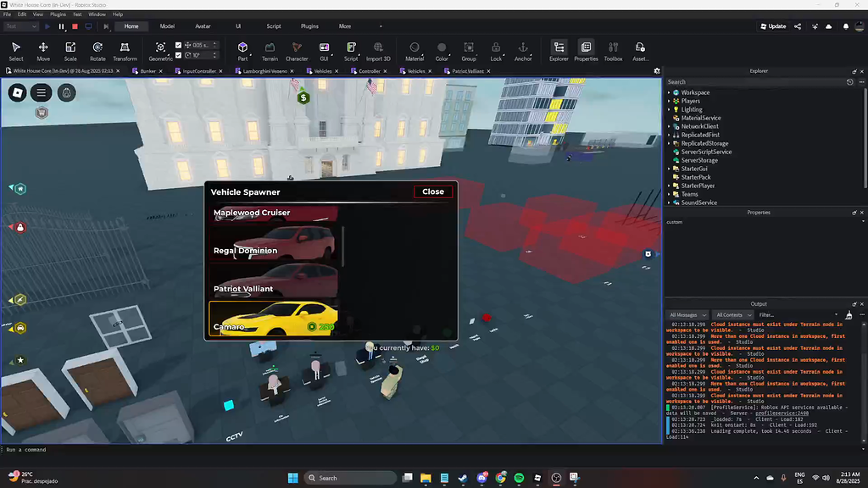Open the All Contexts dropdown
This screenshot has width=868, height=488.
pyautogui.click(x=733, y=315)
